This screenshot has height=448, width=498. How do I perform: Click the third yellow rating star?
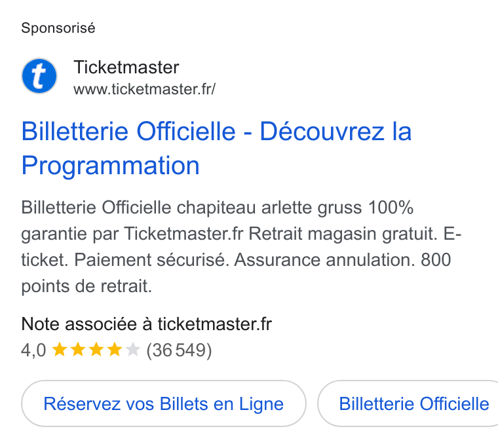pos(96,350)
